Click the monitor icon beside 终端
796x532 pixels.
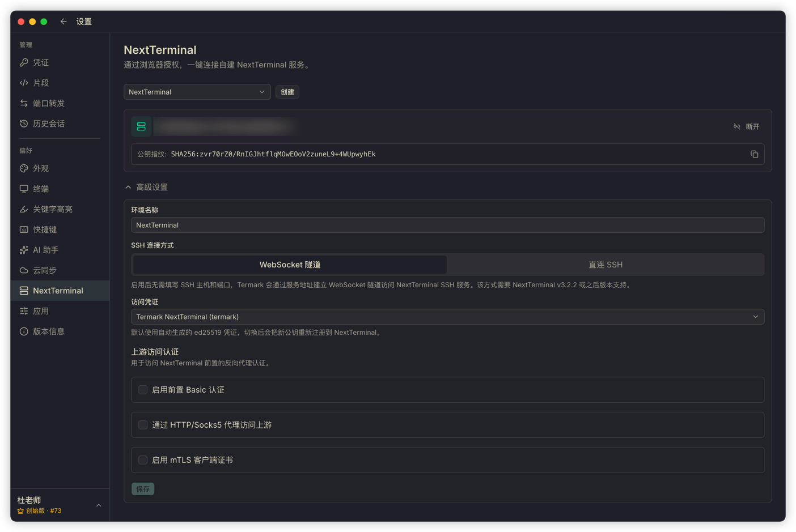pyautogui.click(x=24, y=189)
